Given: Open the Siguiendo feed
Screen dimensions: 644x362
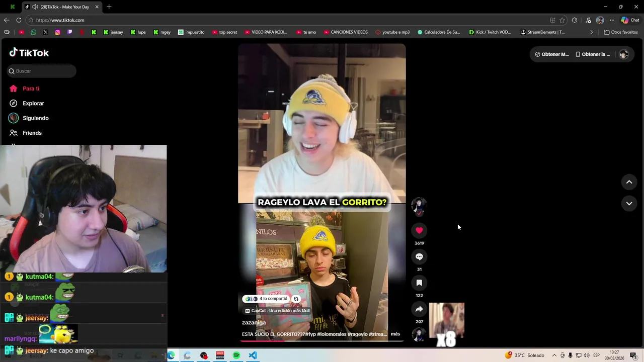Looking at the screenshot, I should [x=35, y=118].
